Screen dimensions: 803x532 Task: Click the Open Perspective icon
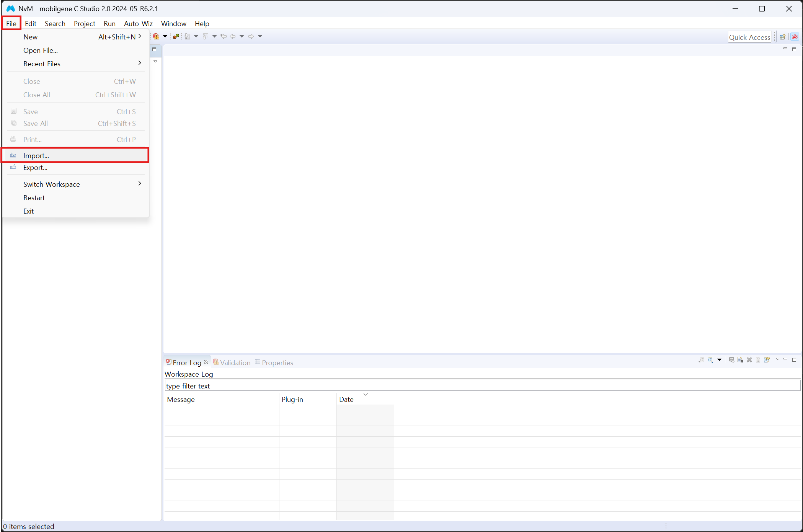click(x=783, y=37)
